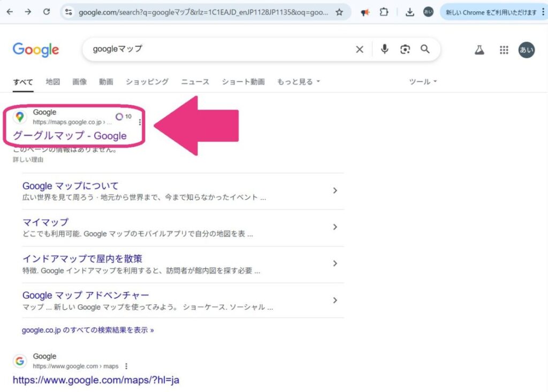
Task: Switch to the 画像 tab
Action: (79, 82)
